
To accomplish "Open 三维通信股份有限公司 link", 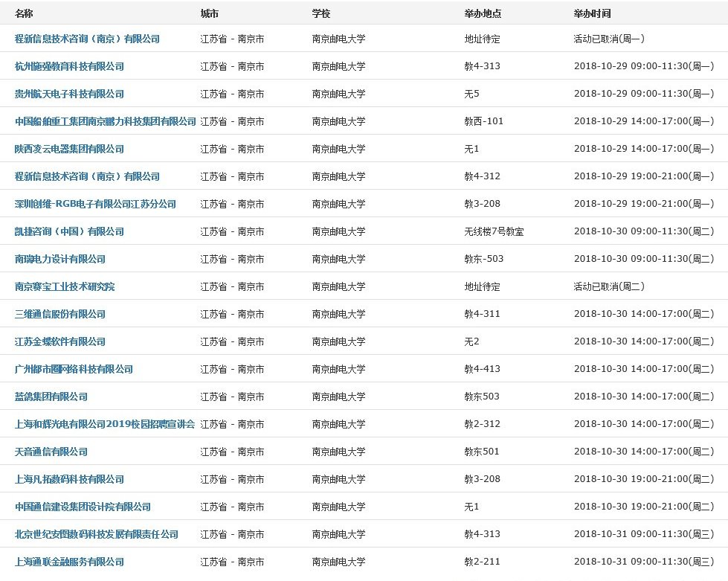I will [x=60, y=314].
